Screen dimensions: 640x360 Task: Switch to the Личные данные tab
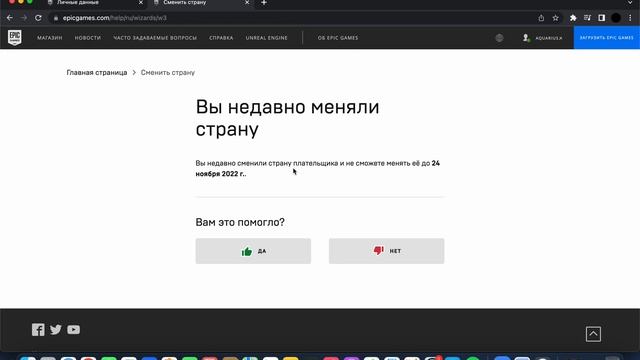(93, 3)
